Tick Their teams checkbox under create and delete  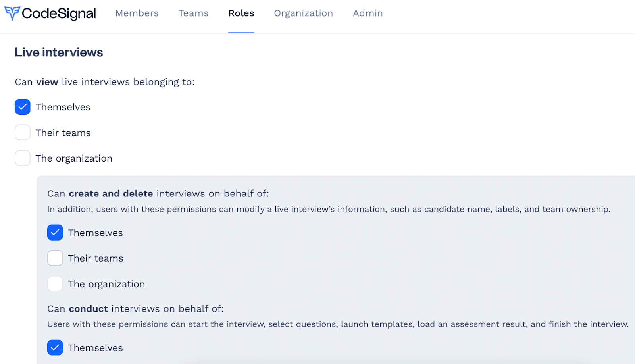(x=55, y=258)
